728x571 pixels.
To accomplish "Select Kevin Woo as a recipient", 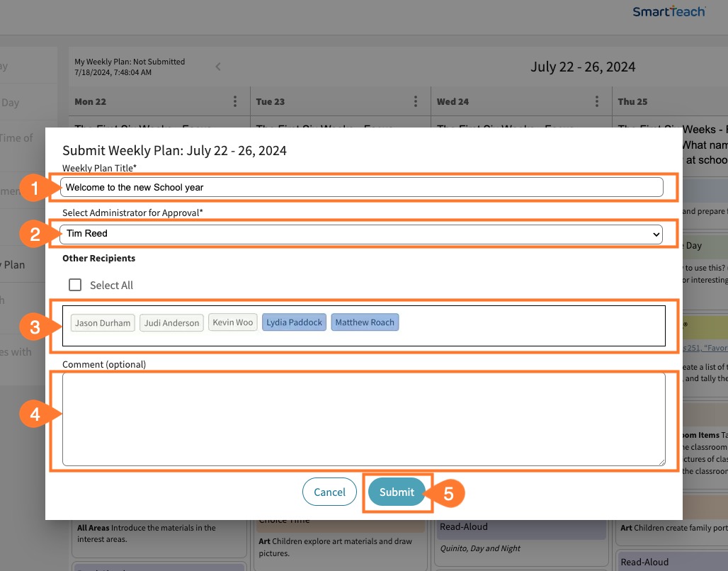I will click(x=232, y=322).
